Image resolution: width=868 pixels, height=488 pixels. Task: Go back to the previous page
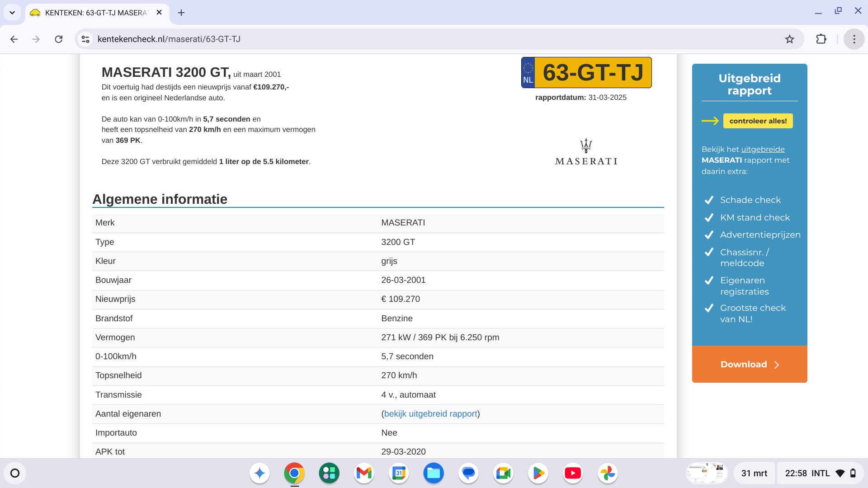point(14,39)
